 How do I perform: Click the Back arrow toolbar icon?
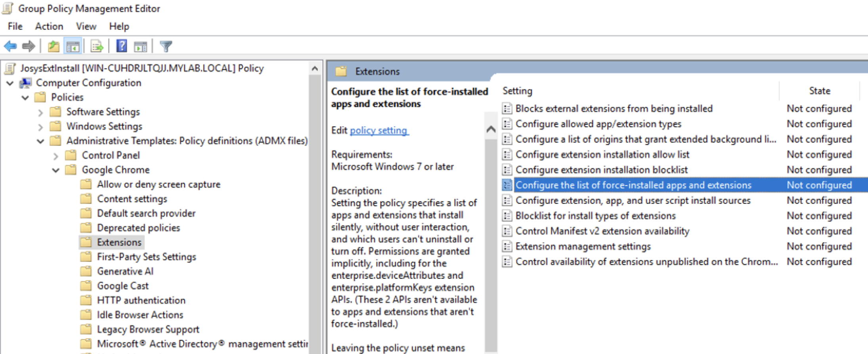(x=10, y=46)
